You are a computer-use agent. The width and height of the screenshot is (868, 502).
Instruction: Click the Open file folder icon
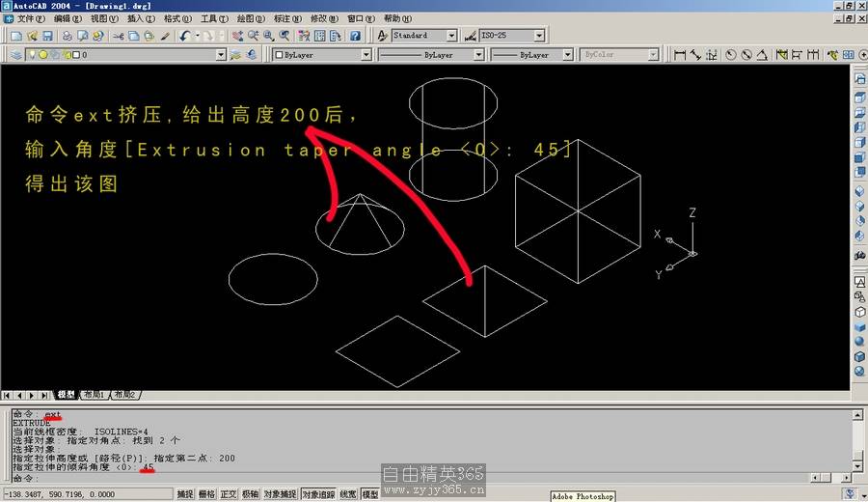pyautogui.click(x=31, y=36)
